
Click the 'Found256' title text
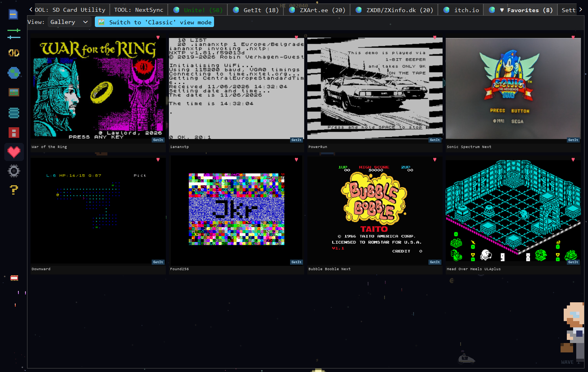point(180,269)
